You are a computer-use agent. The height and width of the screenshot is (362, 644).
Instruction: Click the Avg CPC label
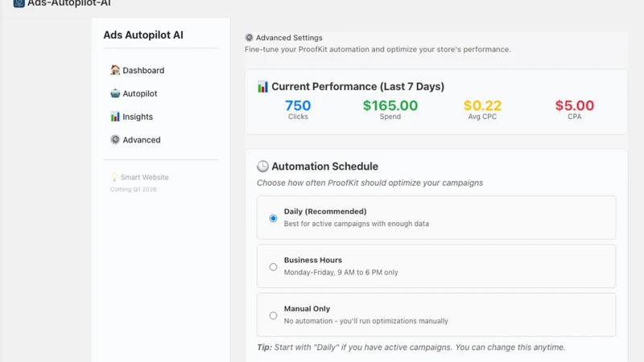[482, 117]
